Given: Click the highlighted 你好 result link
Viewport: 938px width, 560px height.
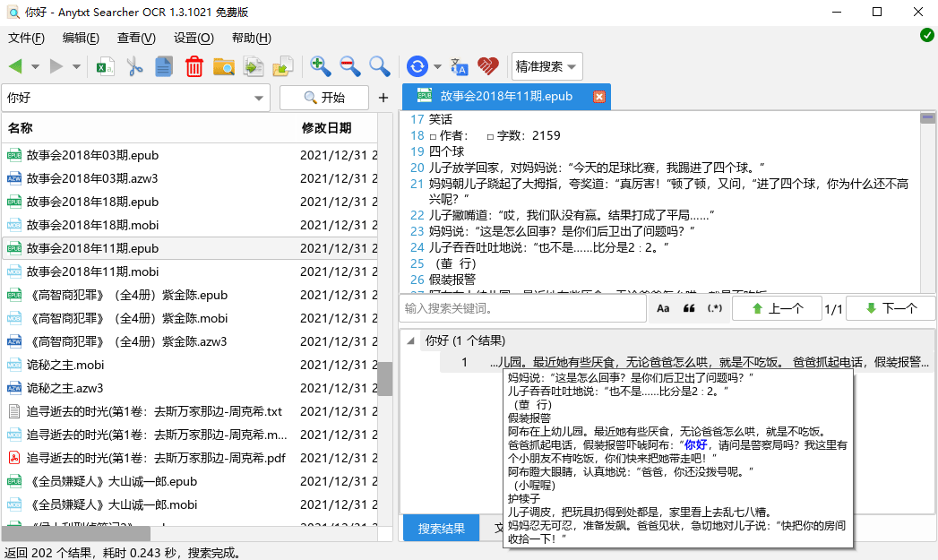Looking at the screenshot, I should [x=698, y=444].
